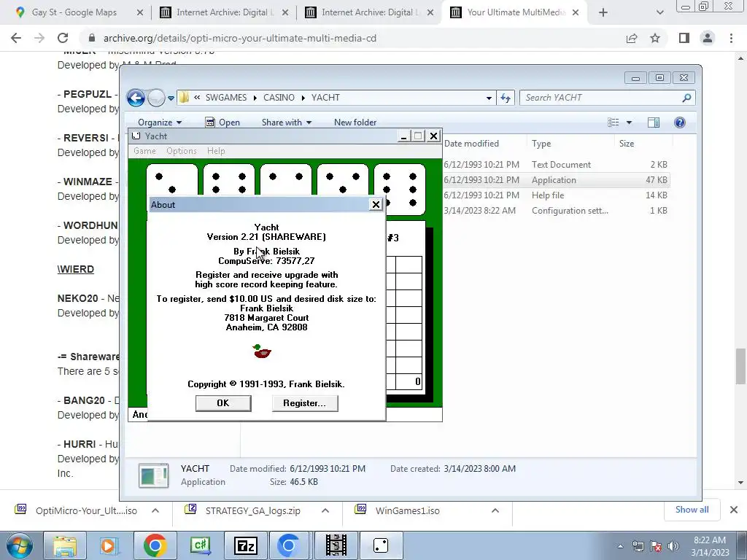The height and width of the screenshot is (560, 747).
Task: Click the Explorer Back arrow button
Action: 136,98
